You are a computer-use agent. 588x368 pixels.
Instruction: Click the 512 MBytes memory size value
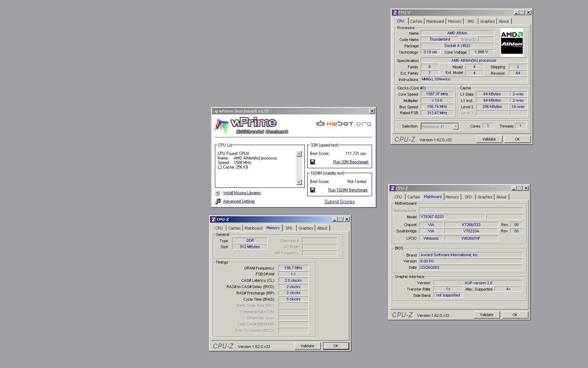pos(250,247)
